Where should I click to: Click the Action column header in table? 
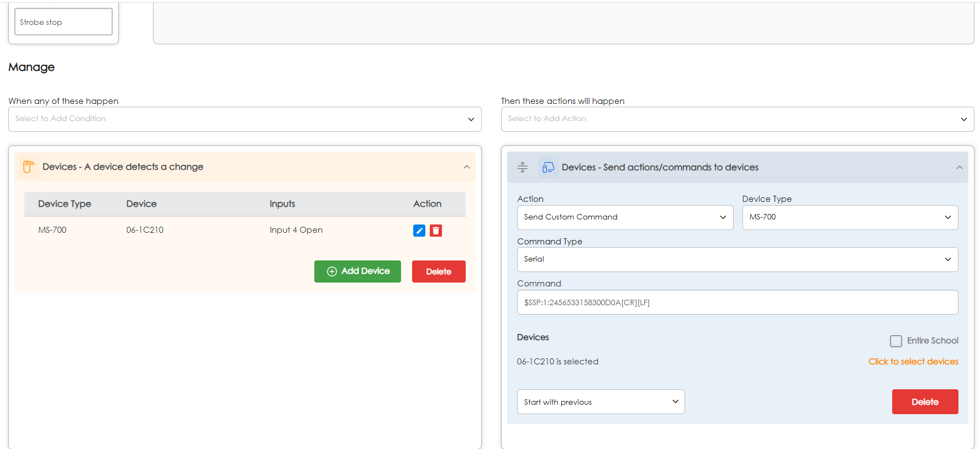click(427, 204)
